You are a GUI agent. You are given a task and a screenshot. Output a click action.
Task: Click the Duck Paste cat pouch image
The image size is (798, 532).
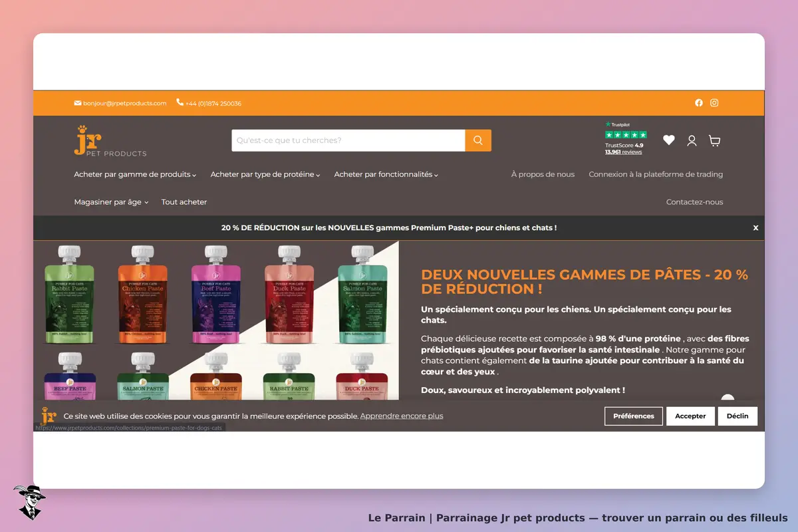[x=289, y=295]
